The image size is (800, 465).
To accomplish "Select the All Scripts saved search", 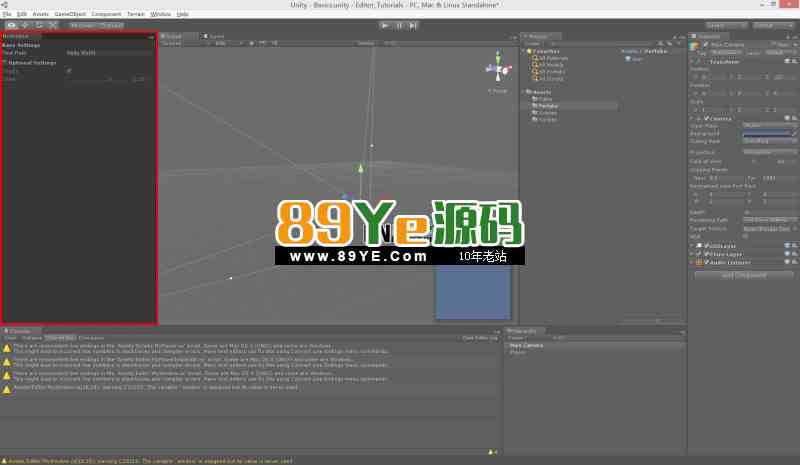I will click(548, 79).
